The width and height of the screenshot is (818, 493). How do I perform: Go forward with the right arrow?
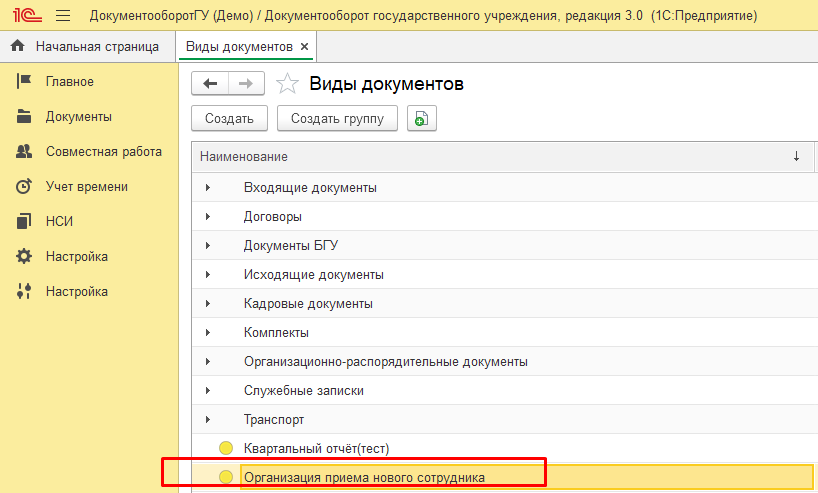pos(246,83)
